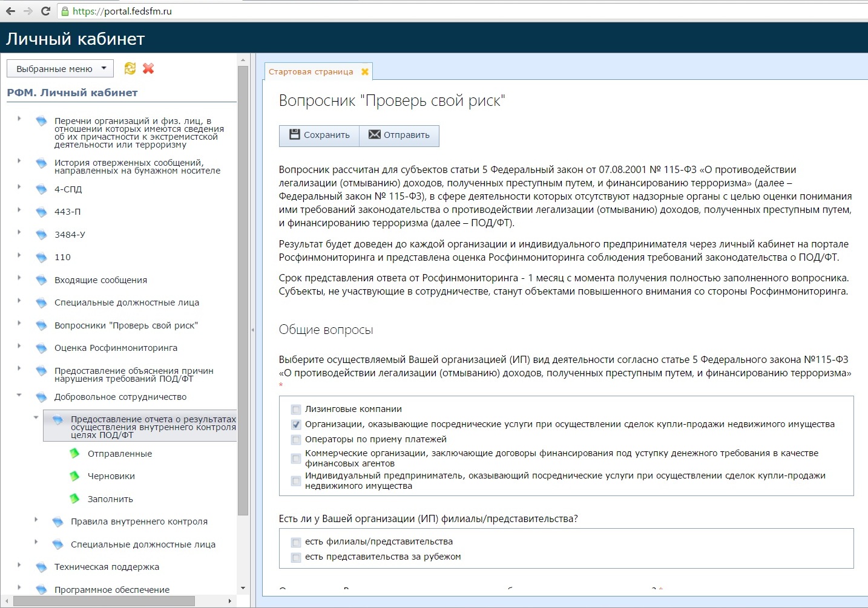Click icon beside История отверженных сообщений
This screenshot has height=608, width=868.
(41, 163)
